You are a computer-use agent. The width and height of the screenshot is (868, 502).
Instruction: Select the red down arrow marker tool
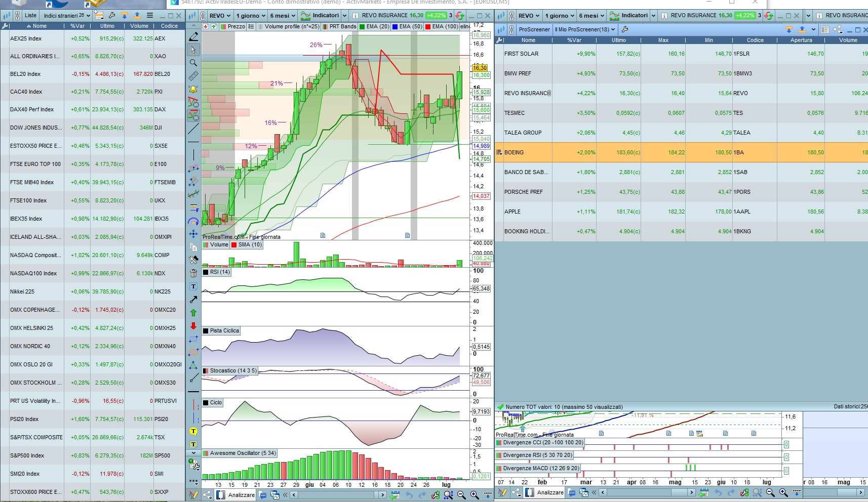[193, 326]
